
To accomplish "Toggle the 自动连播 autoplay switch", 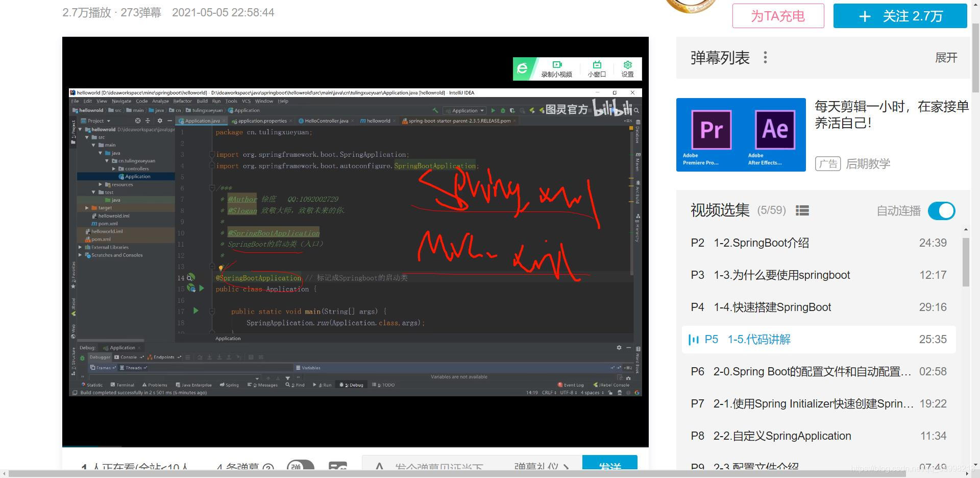I will 942,211.
